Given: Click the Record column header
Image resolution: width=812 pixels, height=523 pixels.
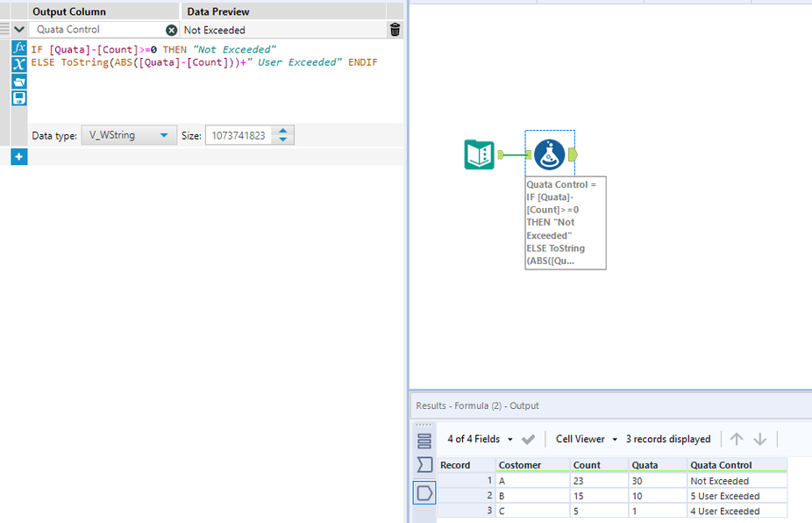Looking at the screenshot, I should click(x=467, y=465).
